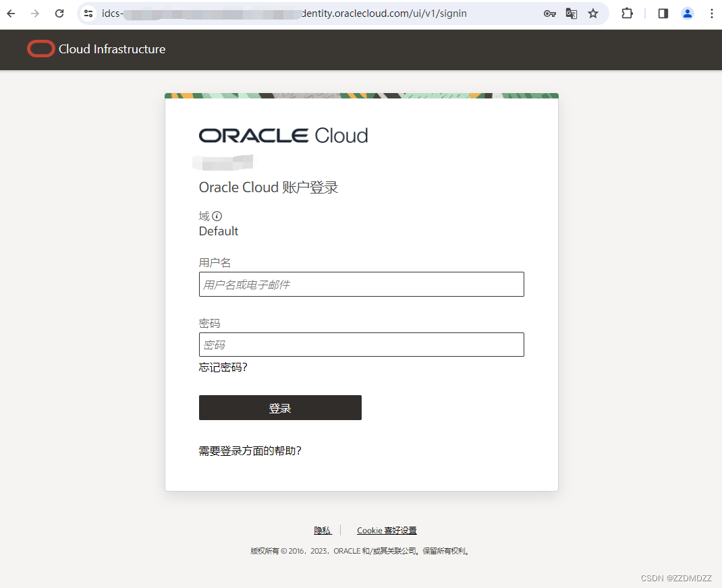The height and width of the screenshot is (588, 722).
Task: Open the 忘记密码 link
Action: tap(223, 367)
